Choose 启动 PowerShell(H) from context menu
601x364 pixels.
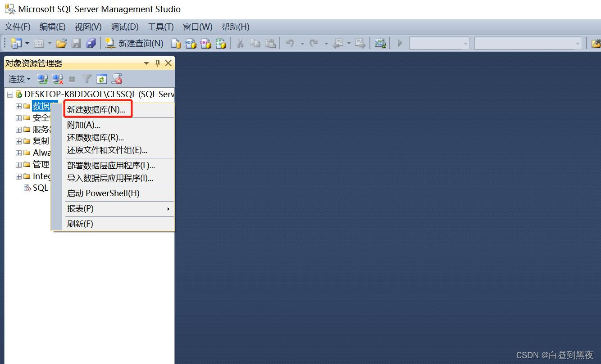pos(118,193)
